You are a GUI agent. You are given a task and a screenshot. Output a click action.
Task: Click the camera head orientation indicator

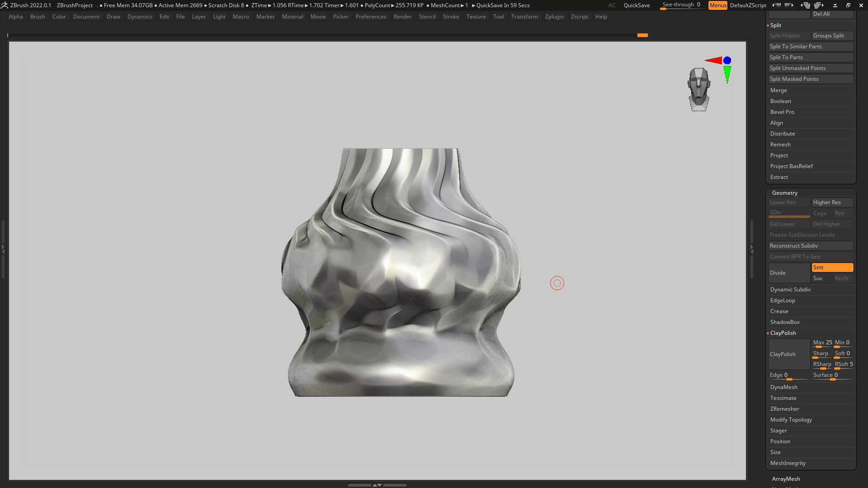(699, 89)
